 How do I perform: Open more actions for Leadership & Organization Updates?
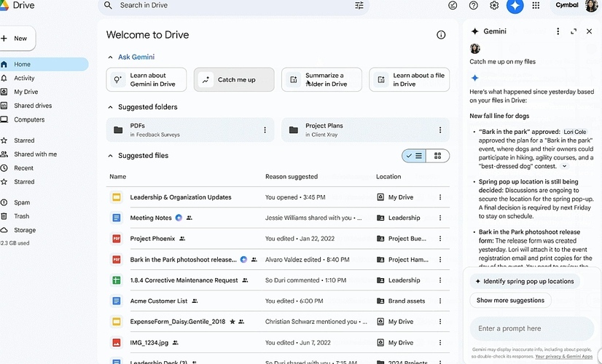[x=440, y=197]
